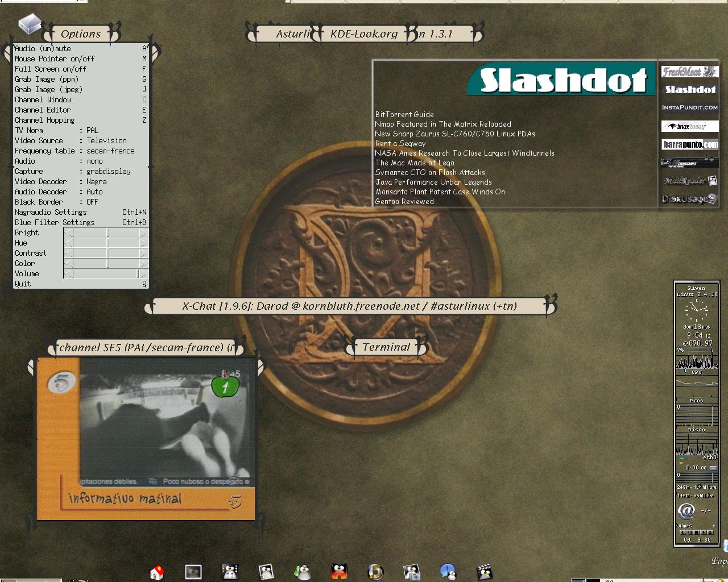Select the LinuxGames feed banner
This screenshot has width=728, height=582.
coord(689,163)
